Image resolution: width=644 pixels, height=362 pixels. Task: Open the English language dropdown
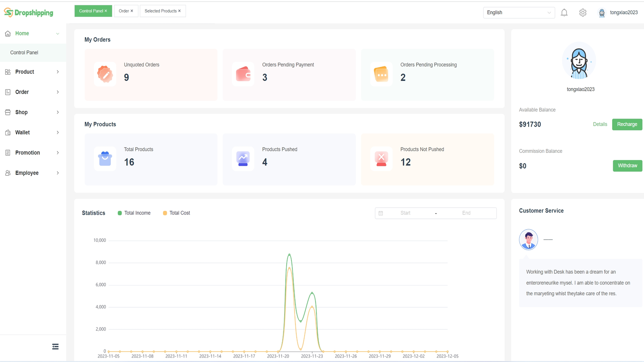[519, 12]
